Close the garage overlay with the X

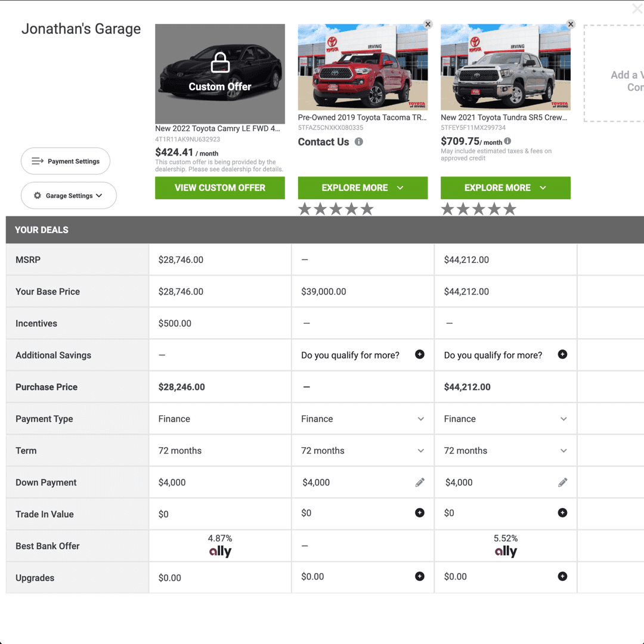pos(637,8)
